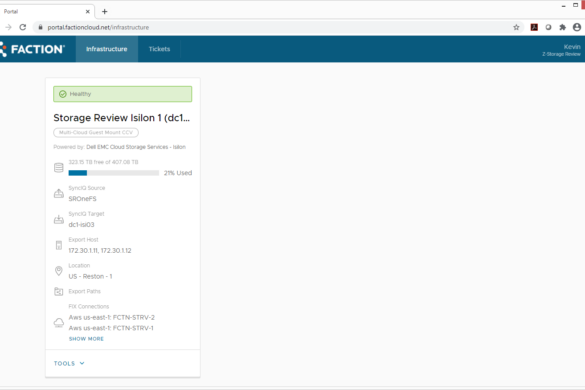Click the Export Paths folder icon
The width and height of the screenshot is (585, 390).
[59, 291]
